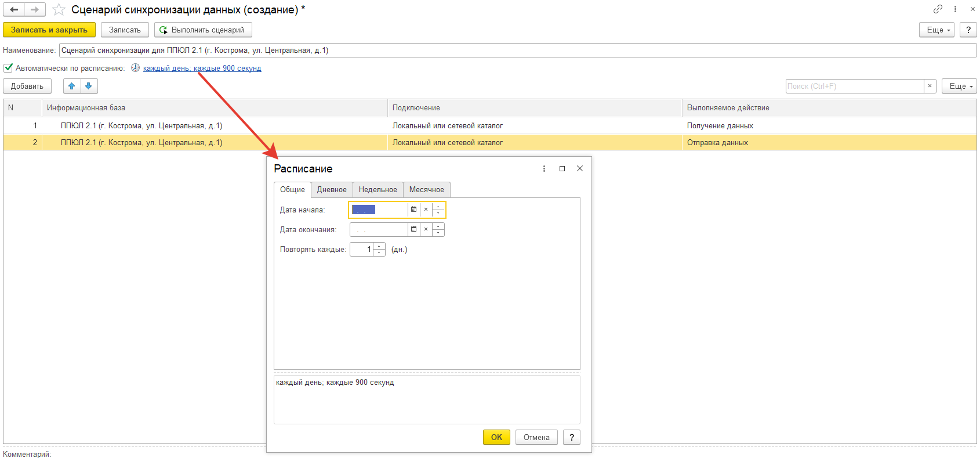
Task: Open help with the top-right question mark button
Action: pyautogui.click(x=968, y=30)
